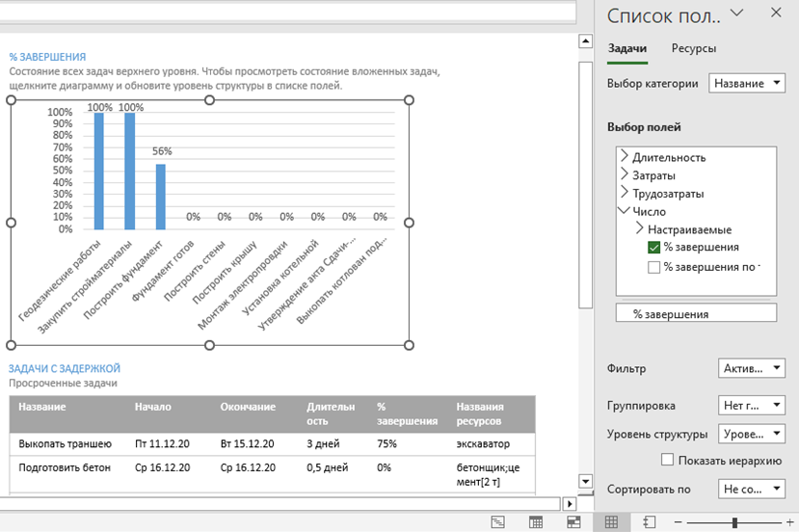The image size is (799, 532).
Task: Expand the Настраиваемые subgroup
Action: click(640, 228)
